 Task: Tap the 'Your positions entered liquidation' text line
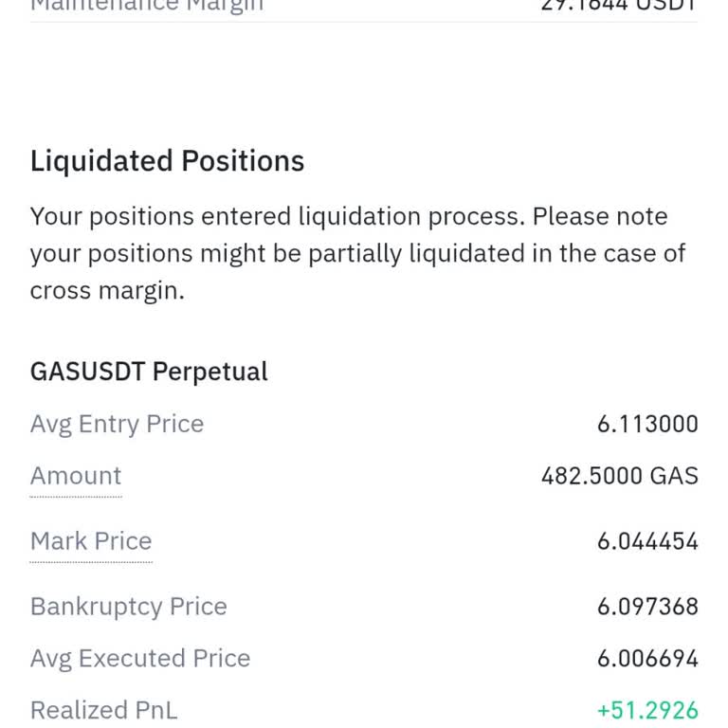coord(349,217)
